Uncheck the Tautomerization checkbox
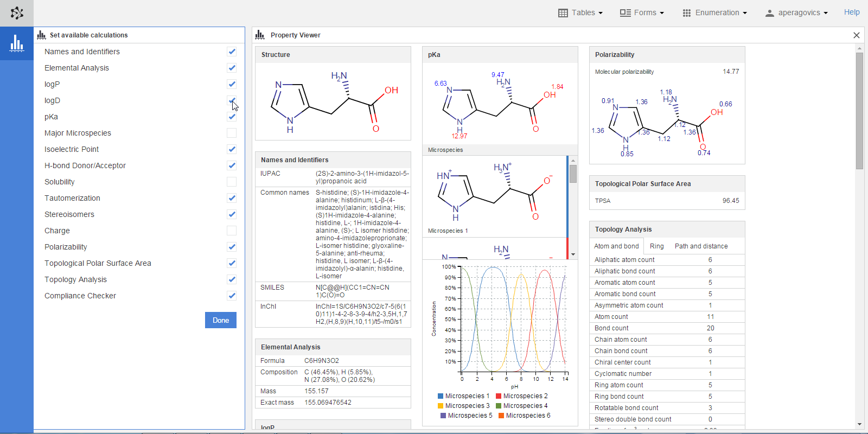The height and width of the screenshot is (434, 868). [232, 198]
